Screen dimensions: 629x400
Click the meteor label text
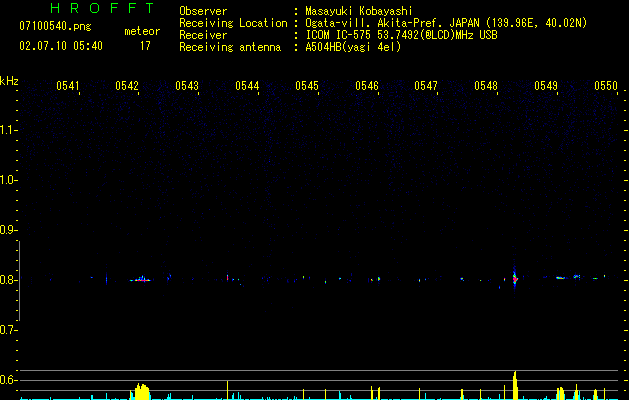[142, 31]
